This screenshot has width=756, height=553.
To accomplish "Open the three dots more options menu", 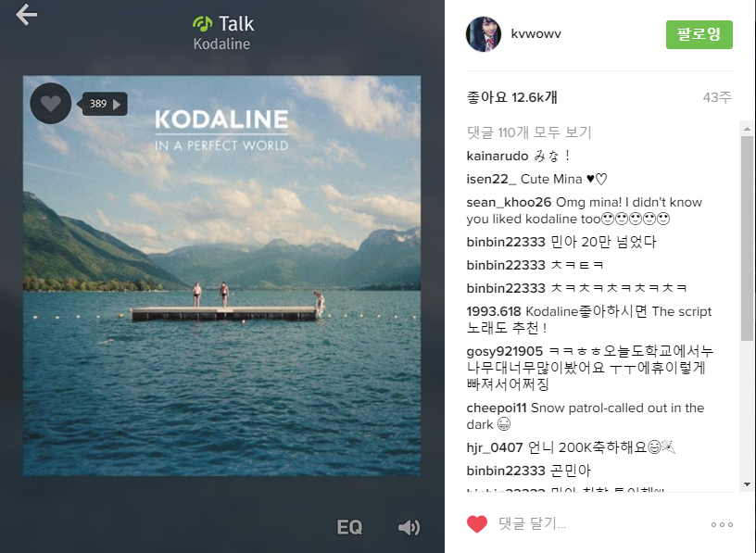I will pyautogui.click(x=722, y=524).
